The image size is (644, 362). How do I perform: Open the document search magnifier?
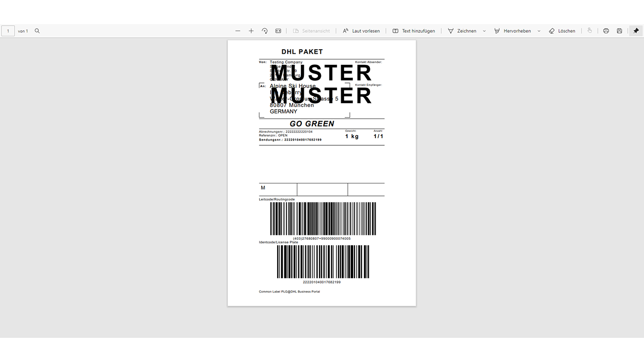pyautogui.click(x=37, y=31)
